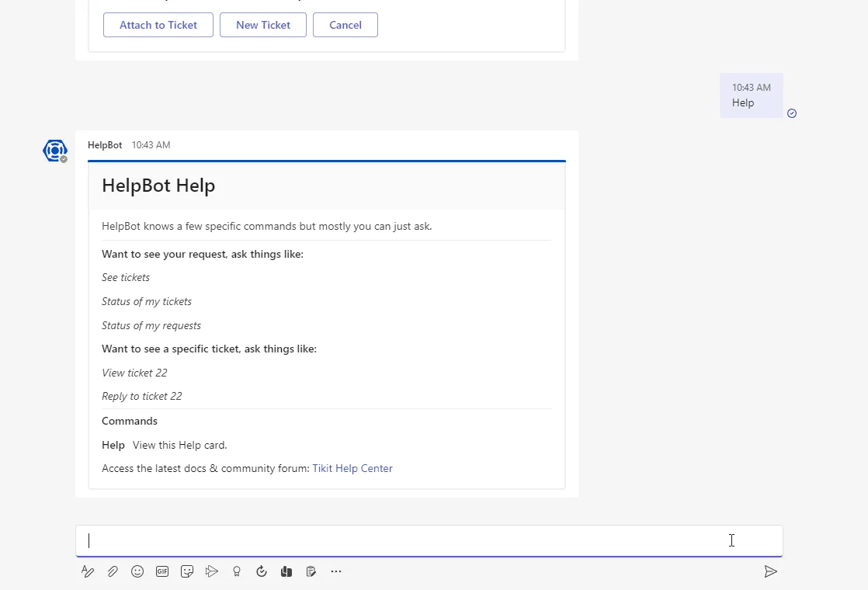Open the Sticker picker
The height and width of the screenshot is (590, 868).
[x=187, y=571]
